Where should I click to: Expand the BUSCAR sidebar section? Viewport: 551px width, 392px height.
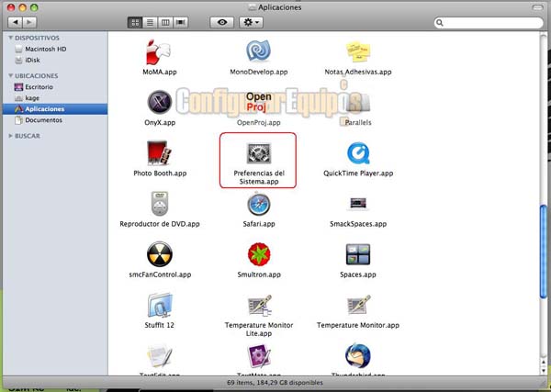tap(10, 136)
